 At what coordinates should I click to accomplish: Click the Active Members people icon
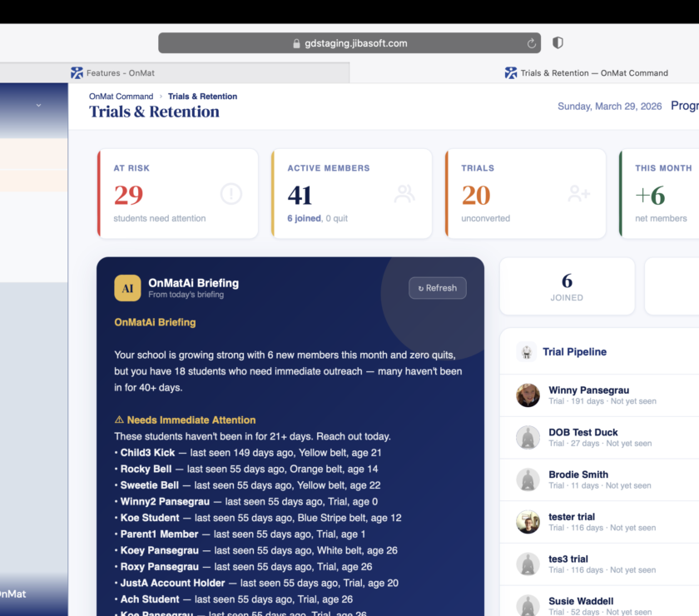click(x=405, y=194)
